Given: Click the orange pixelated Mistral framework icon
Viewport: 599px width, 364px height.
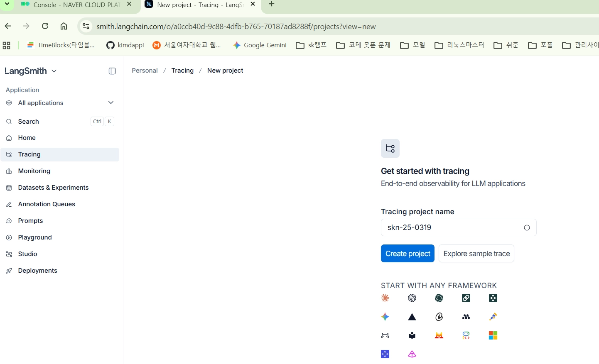Looking at the screenshot, I should tap(439, 335).
